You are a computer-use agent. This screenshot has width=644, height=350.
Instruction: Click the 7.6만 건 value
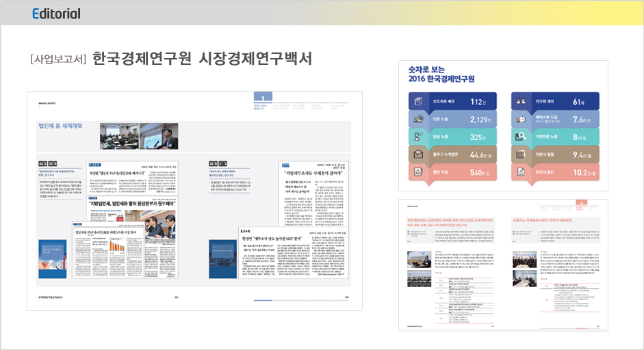[582, 120]
